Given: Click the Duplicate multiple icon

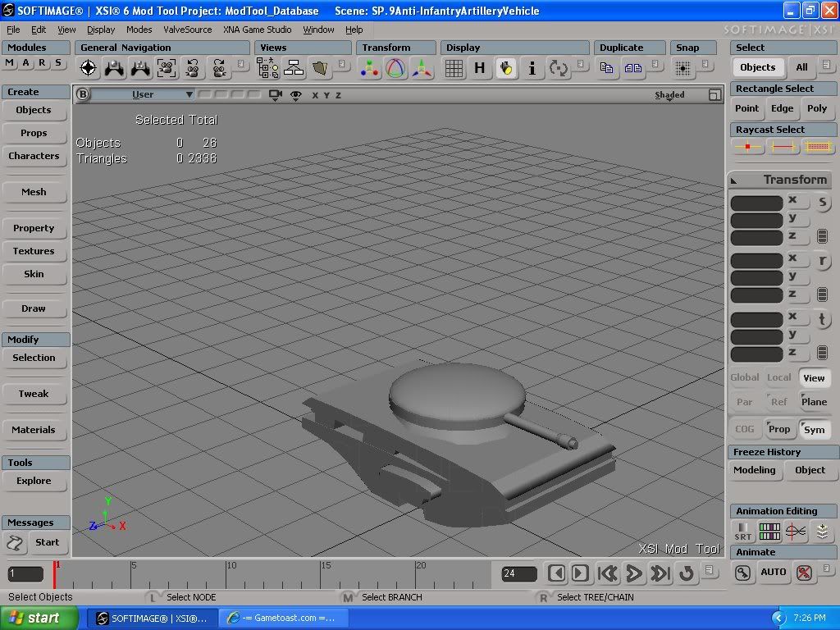Looking at the screenshot, I should pyautogui.click(x=632, y=68).
